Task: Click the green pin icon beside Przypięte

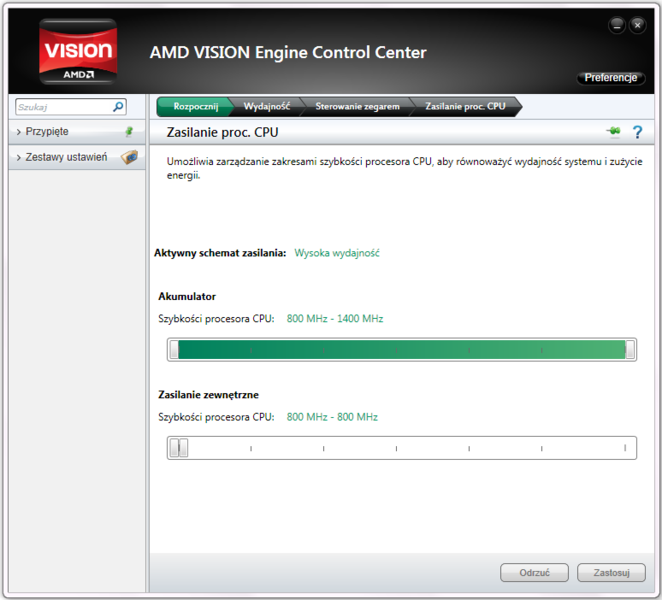Action: pos(129,132)
